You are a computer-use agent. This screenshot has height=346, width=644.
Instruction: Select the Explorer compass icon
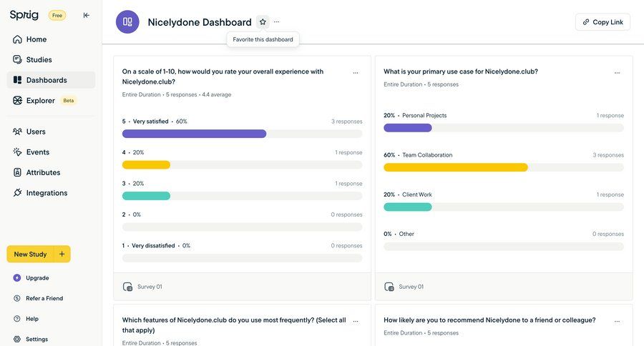point(17,101)
